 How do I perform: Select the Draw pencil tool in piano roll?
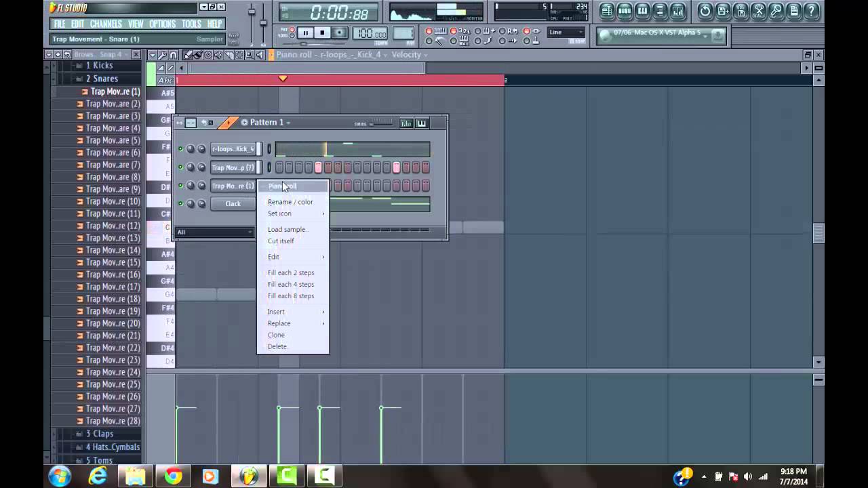[188, 55]
